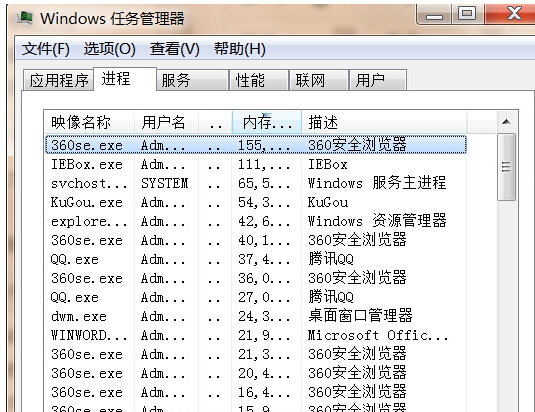Viewport: 535px width, 412px height.
Task: Open the 性能 tab
Action: [259, 80]
